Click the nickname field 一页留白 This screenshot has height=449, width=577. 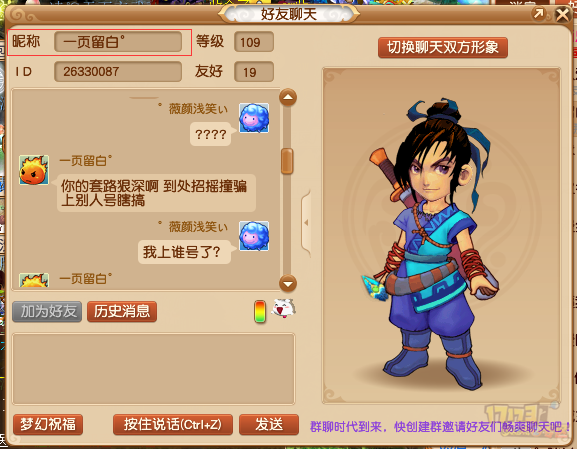(x=118, y=42)
